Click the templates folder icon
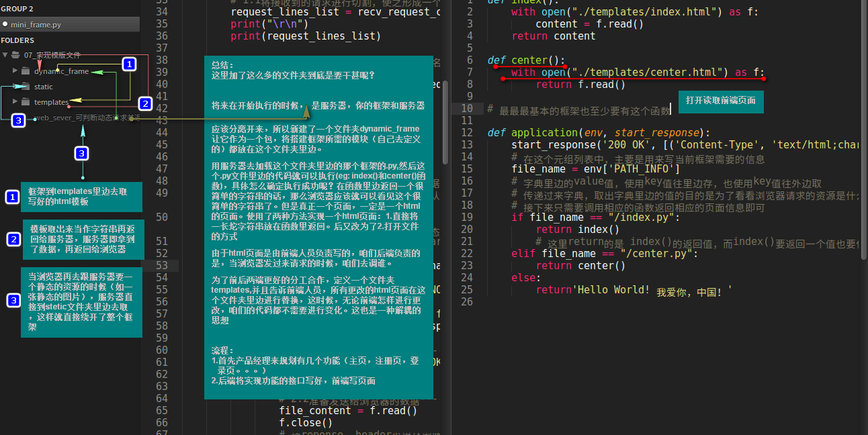Viewport: 868px width, 435px height. [x=26, y=102]
